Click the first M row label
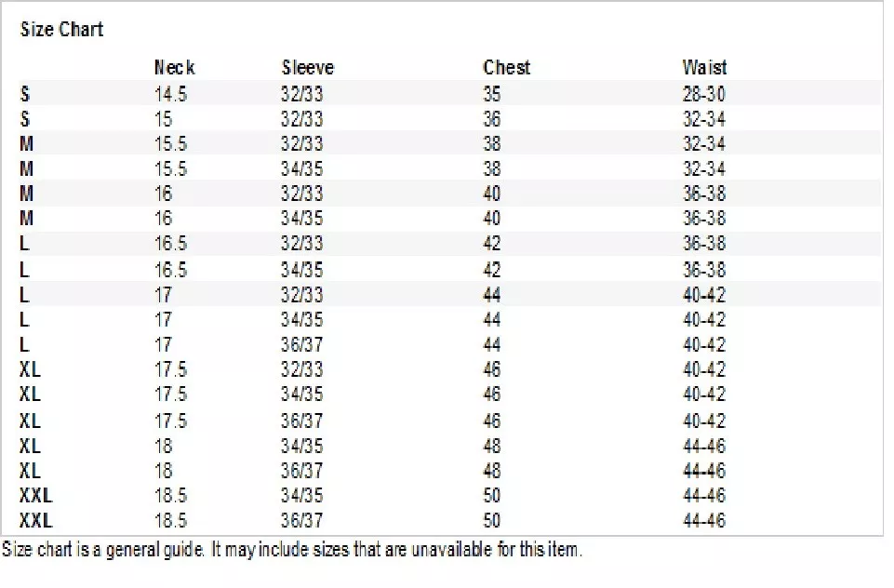 click(26, 143)
